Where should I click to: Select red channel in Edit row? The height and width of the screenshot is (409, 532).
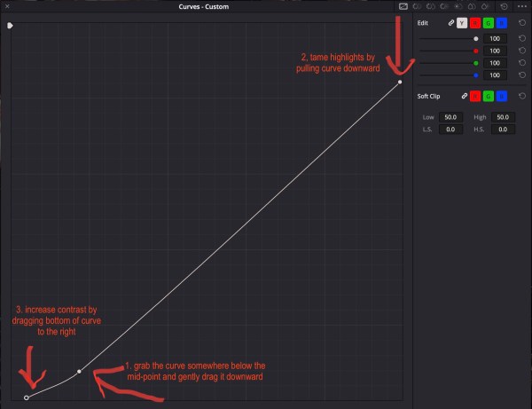pyautogui.click(x=475, y=22)
